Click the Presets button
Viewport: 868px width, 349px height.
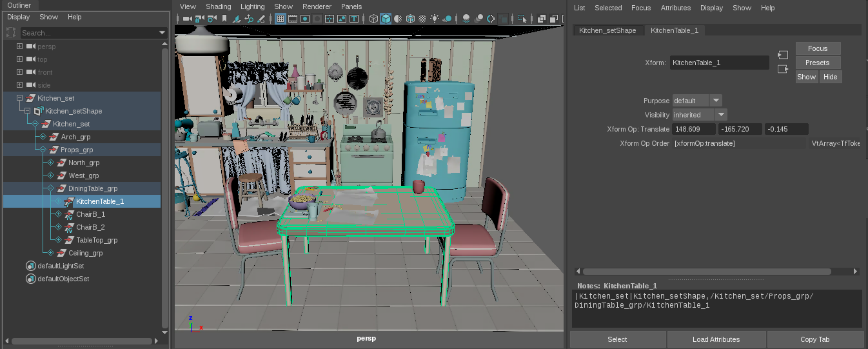818,63
